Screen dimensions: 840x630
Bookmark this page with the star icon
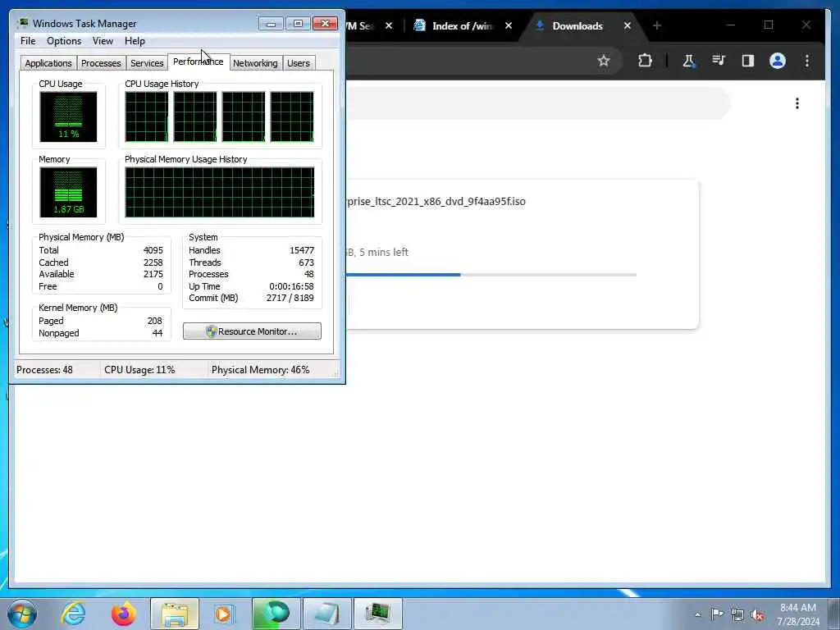click(604, 61)
